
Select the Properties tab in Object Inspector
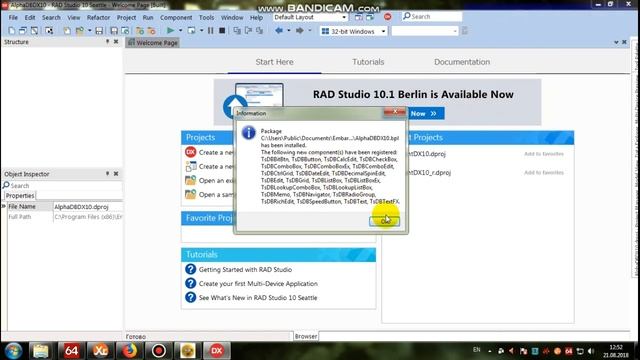[x=20, y=196]
